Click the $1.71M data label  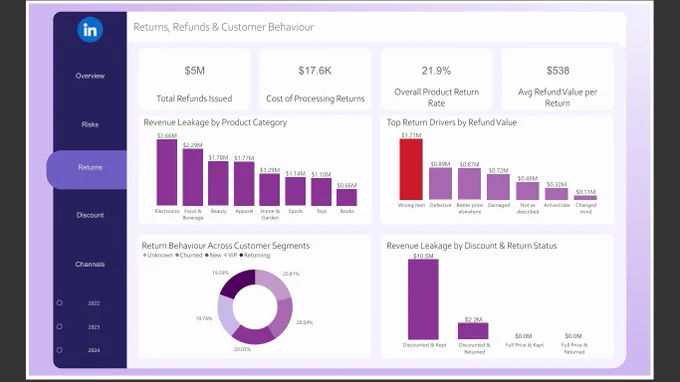[x=411, y=135]
